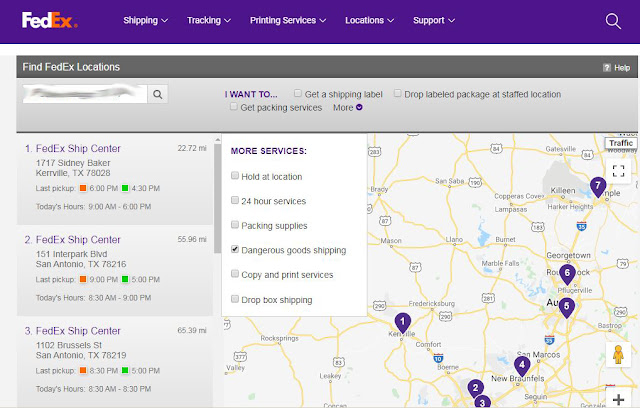This screenshot has height=408, width=640.
Task: Check Get packing services
Action: [233, 106]
